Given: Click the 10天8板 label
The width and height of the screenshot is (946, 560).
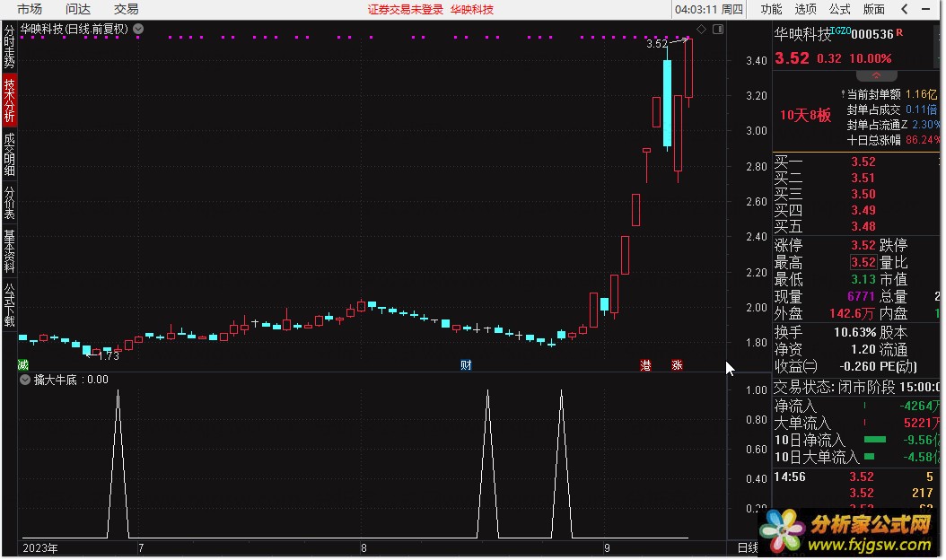Looking at the screenshot, I should pyautogui.click(x=805, y=115).
